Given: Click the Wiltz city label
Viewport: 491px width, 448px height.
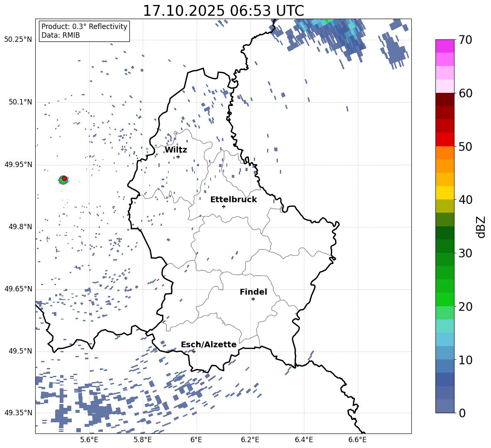Looking at the screenshot, I should click(176, 150).
